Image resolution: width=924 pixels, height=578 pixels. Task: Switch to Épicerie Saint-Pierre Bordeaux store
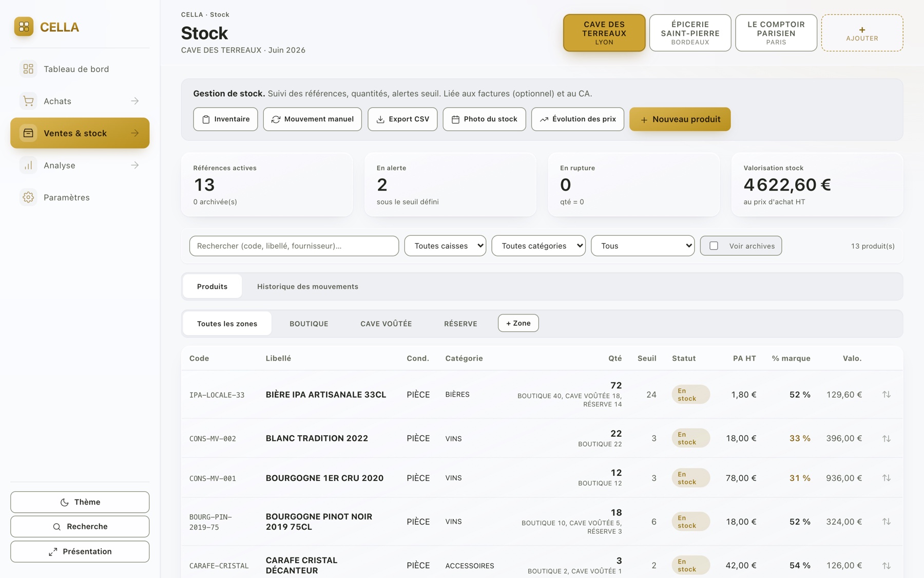[690, 33]
